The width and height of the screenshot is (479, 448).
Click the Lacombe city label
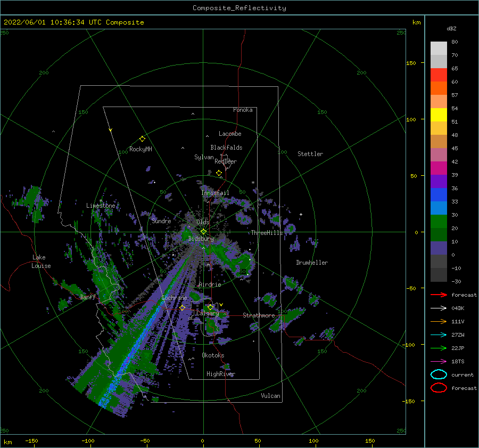click(x=230, y=134)
